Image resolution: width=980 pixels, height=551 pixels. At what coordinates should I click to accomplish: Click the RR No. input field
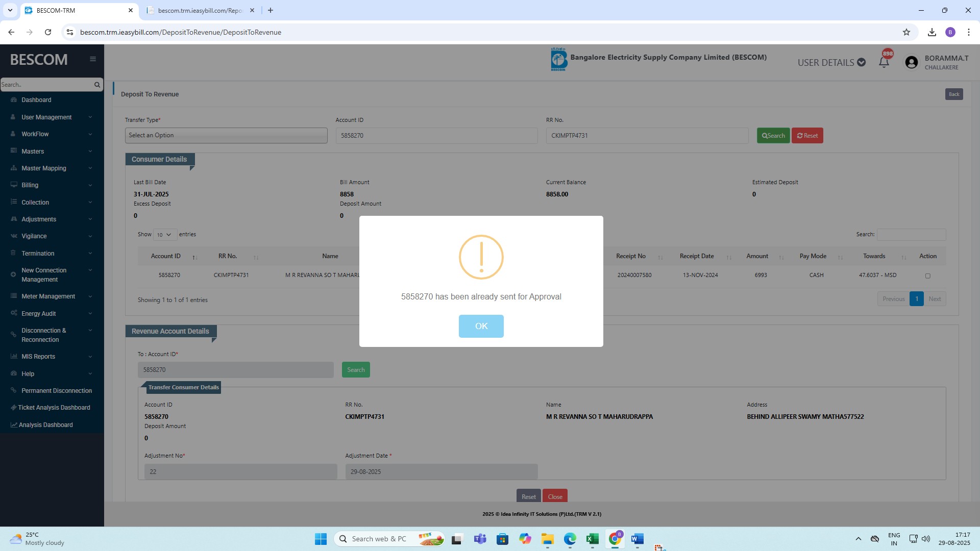tap(647, 136)
